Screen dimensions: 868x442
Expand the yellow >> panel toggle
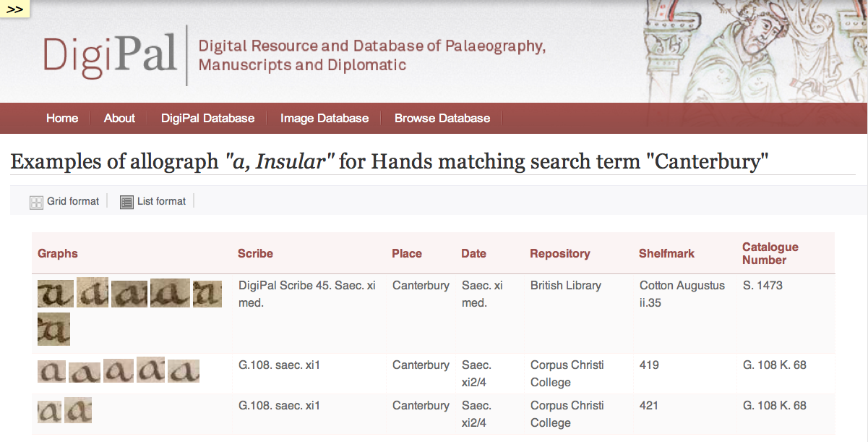(x=14, y=9)
